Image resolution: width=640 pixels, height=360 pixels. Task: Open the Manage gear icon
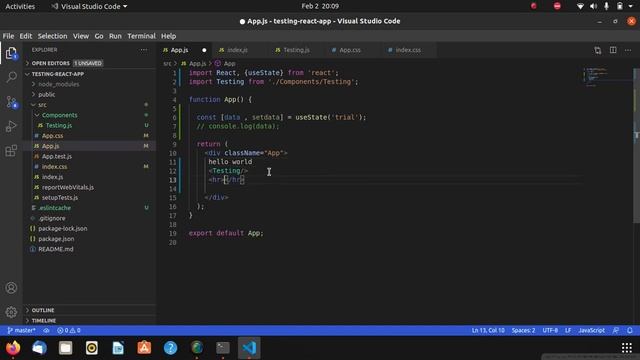(11, 312)
